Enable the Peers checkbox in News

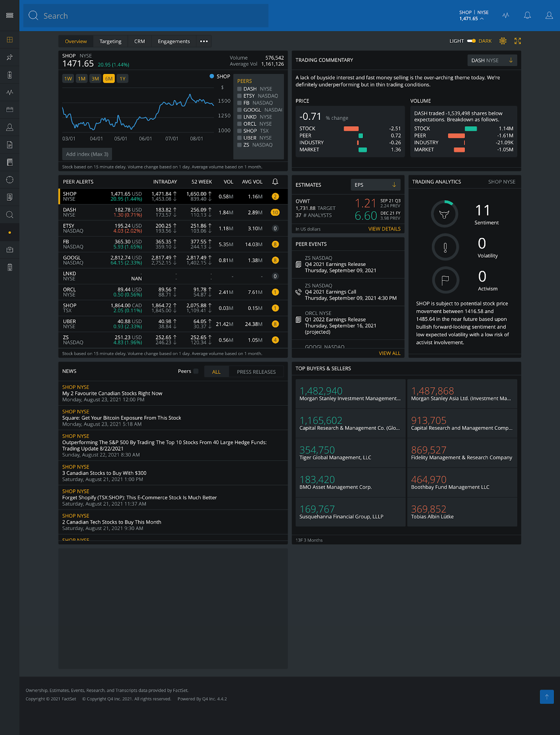196,371
